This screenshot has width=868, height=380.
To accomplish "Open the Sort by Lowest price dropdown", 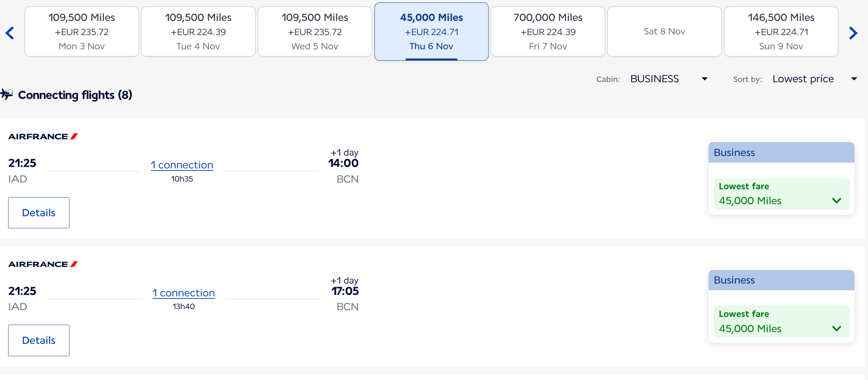I will click(815, 79).
